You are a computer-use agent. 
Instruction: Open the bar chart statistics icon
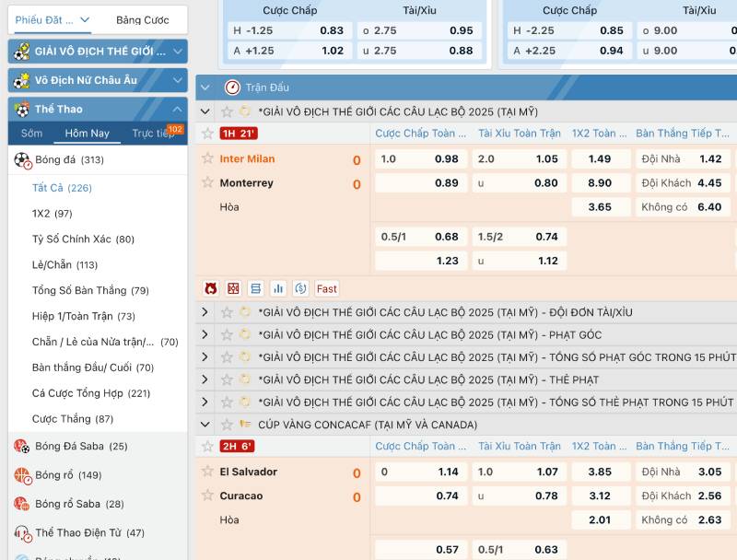pyautogui.click(x=278, y=288)
